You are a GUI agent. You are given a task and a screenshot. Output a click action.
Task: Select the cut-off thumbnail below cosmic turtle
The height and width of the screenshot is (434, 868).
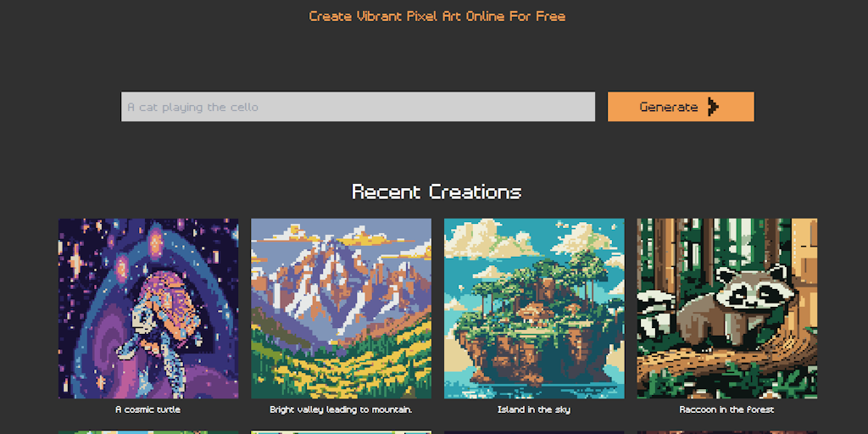point(148,432)
